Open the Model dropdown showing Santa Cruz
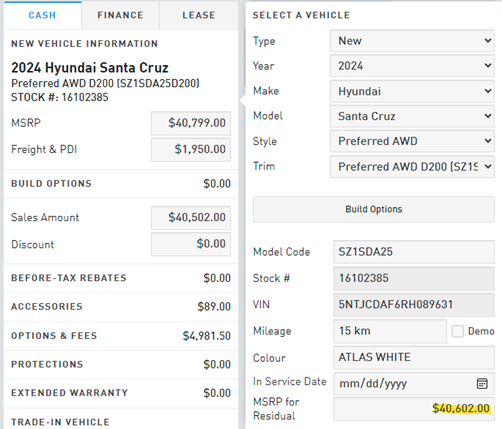The width and height of the screenshot is (502, 429). click(412, 116)
